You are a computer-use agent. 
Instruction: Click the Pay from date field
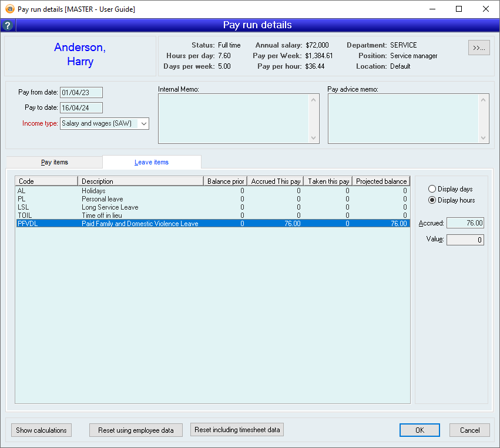point(81,92)
